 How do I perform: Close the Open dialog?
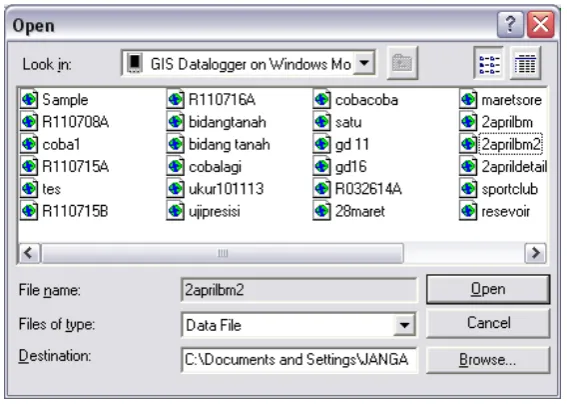[541, 25]
